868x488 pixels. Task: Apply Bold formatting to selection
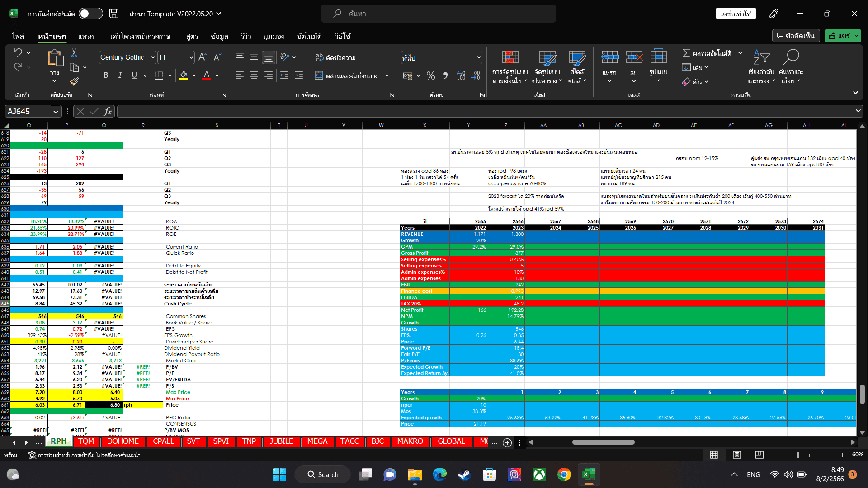click(x=105, y=75)
